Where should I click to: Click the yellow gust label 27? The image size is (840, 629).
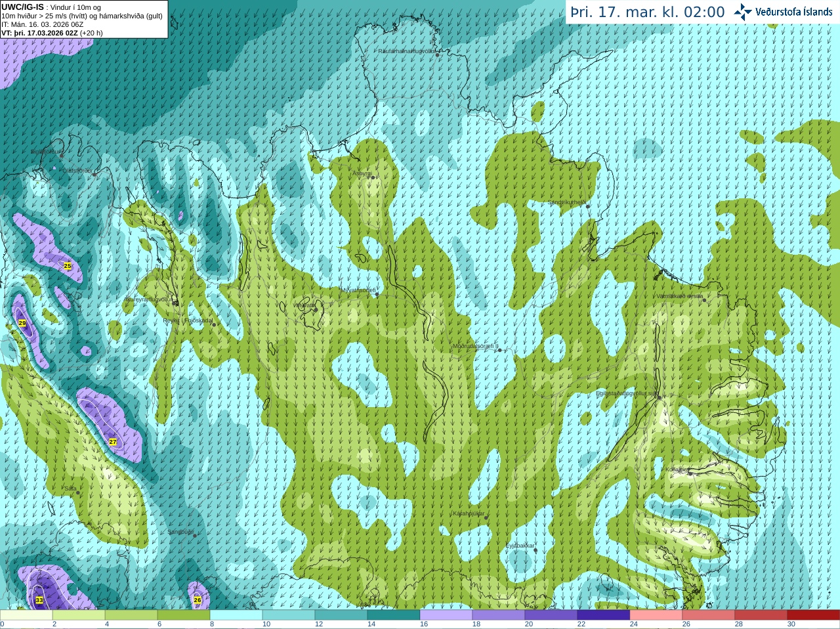pyautogui.click(x=113, y=442)
